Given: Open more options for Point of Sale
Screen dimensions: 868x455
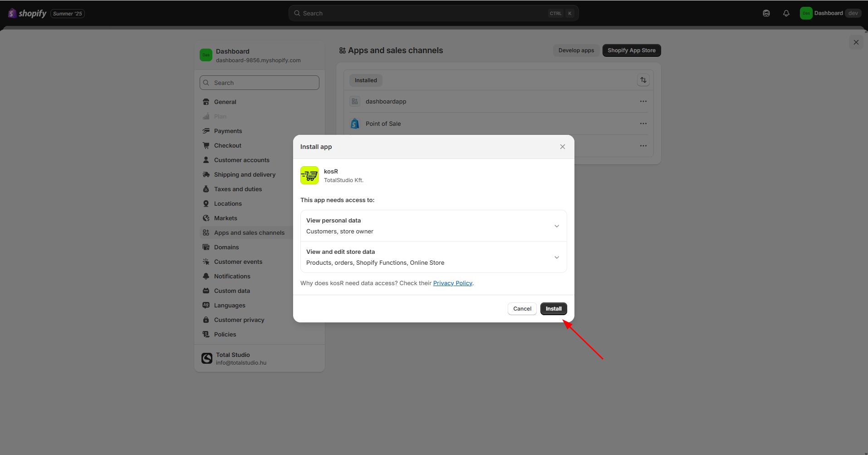Looking at the screenshot, I should pos(643,124).
